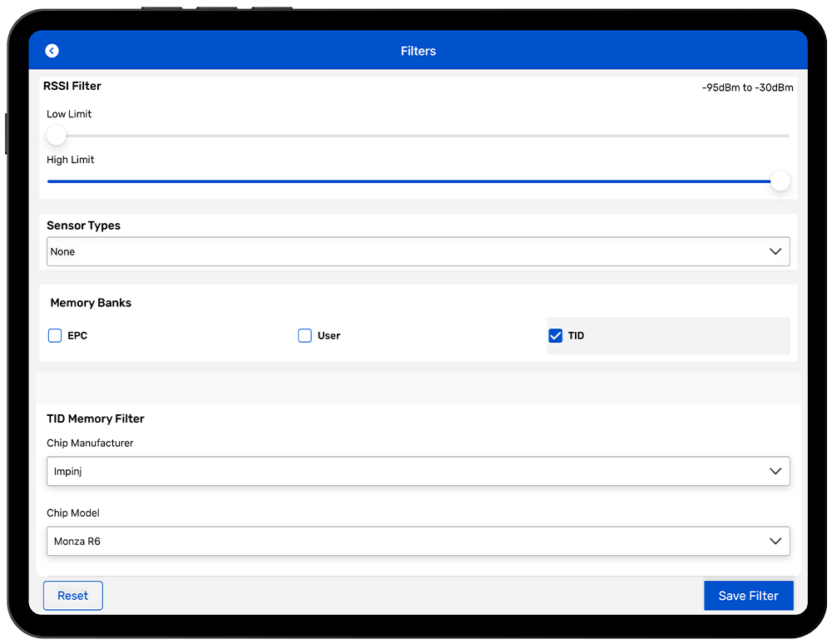Click the TID label text
The height and width of the screenshot is (644, 832).
576,335
